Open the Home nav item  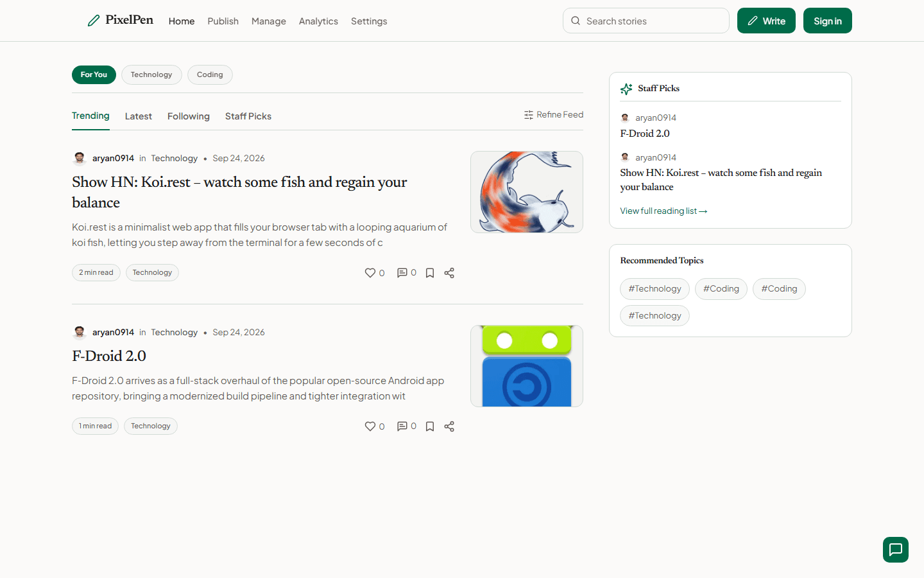182,21
